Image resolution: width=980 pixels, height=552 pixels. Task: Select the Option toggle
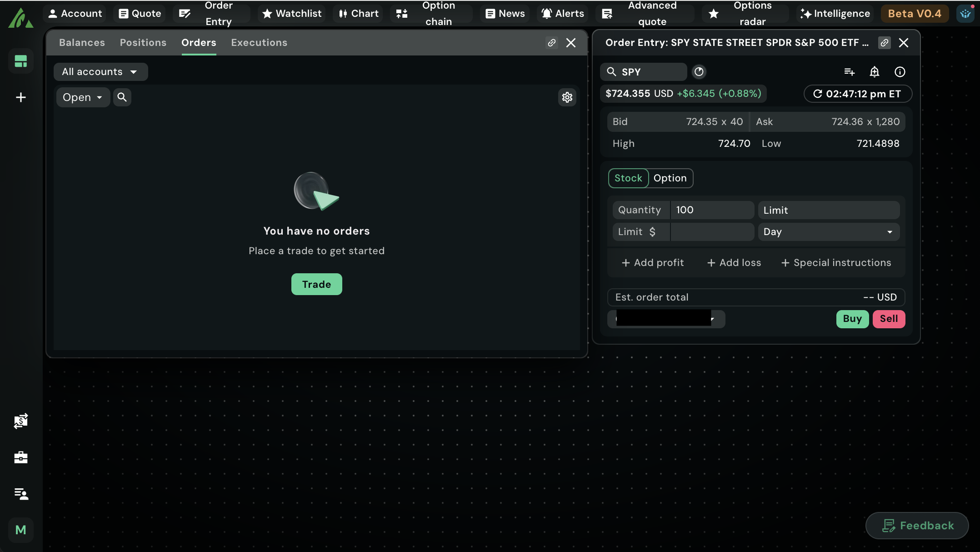click(670, 178)
